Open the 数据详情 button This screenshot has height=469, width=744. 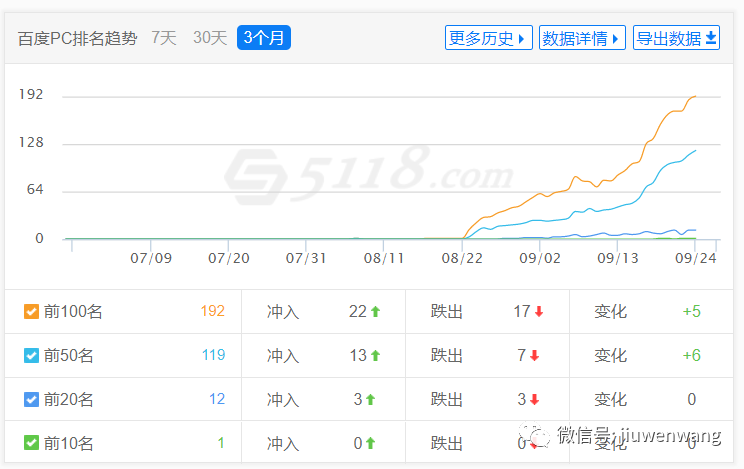click(x=582, y=38)
